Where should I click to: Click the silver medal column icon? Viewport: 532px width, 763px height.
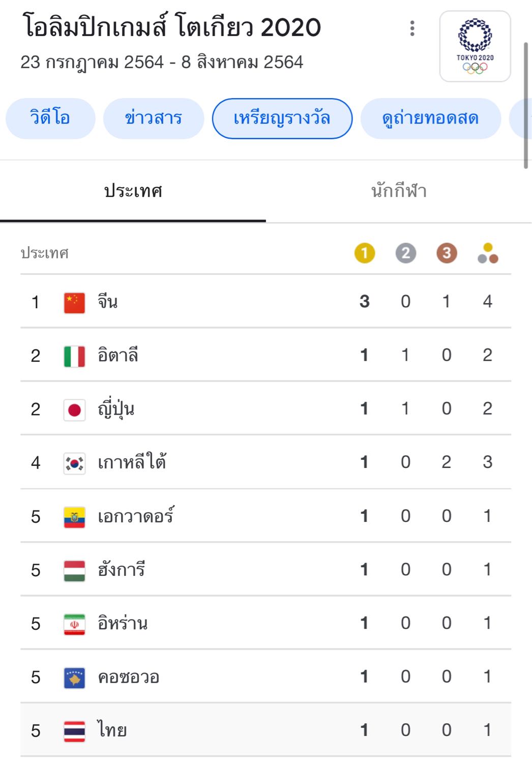[405, 253]
